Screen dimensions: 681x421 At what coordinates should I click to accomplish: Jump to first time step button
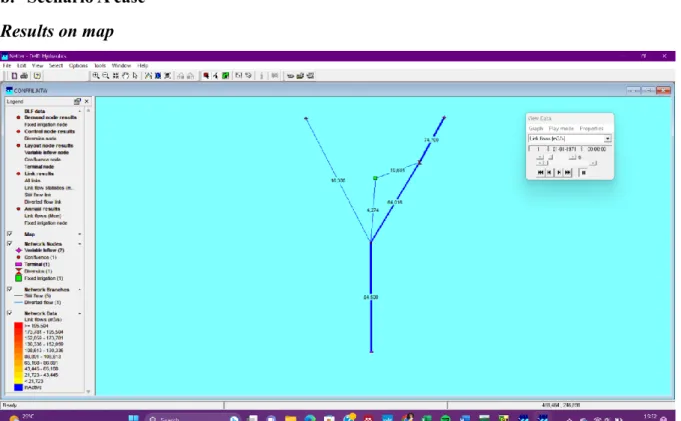point(540,172)
